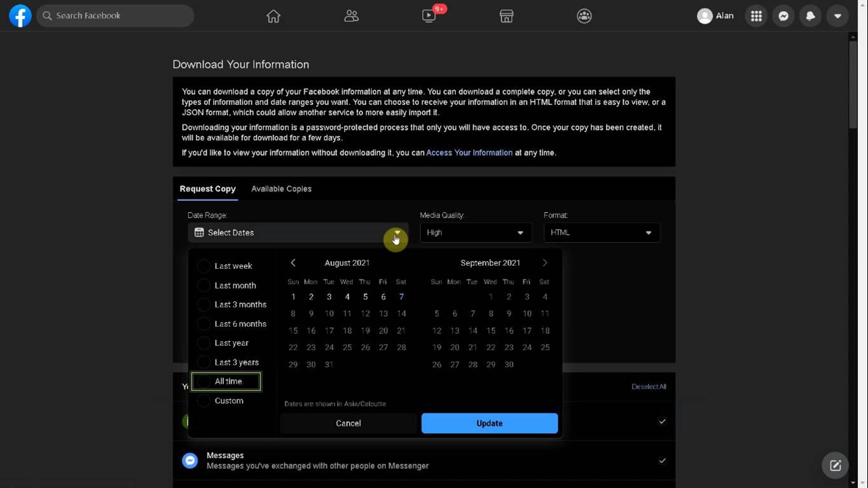Open the Facebook home logo
Viewport: 868px width, 488px height.
coord(20,16)
